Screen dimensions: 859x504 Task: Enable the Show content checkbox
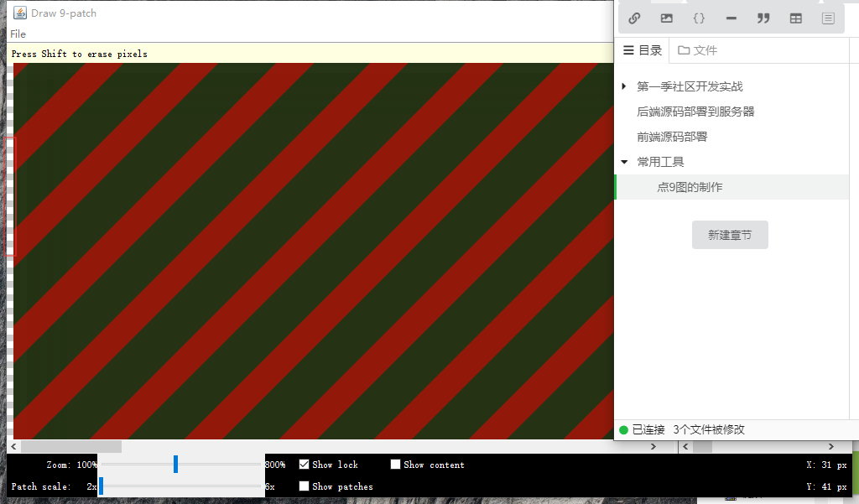pos(395,464)
